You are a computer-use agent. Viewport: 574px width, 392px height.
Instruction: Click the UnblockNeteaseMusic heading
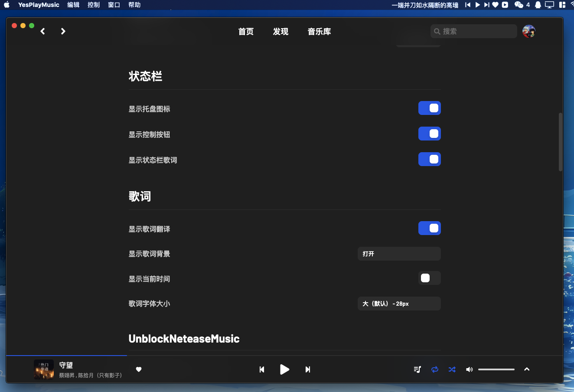(x=184, y=339)
